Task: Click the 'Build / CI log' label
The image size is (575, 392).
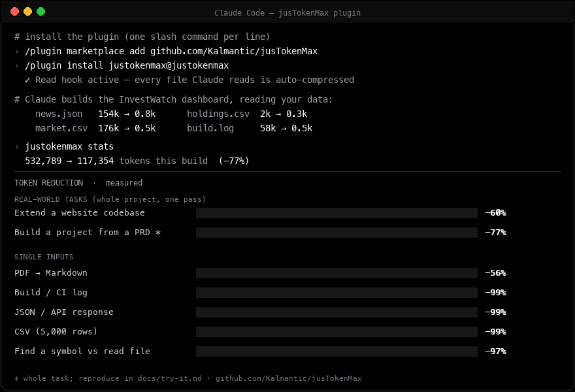Action: pyautogui.click(x=51, y=293)
